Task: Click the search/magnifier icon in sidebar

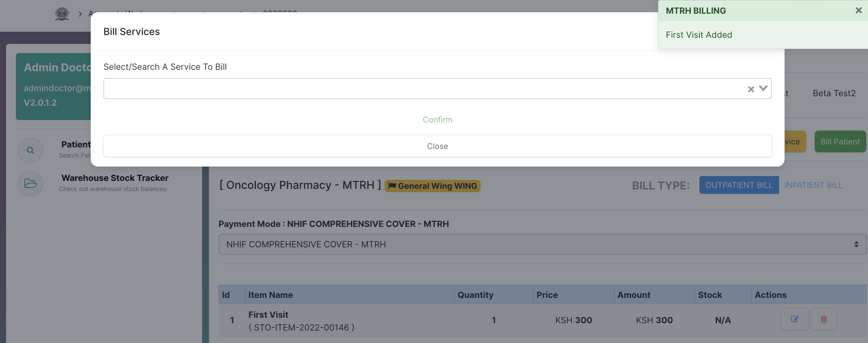Action: click(x=29, y=150)
